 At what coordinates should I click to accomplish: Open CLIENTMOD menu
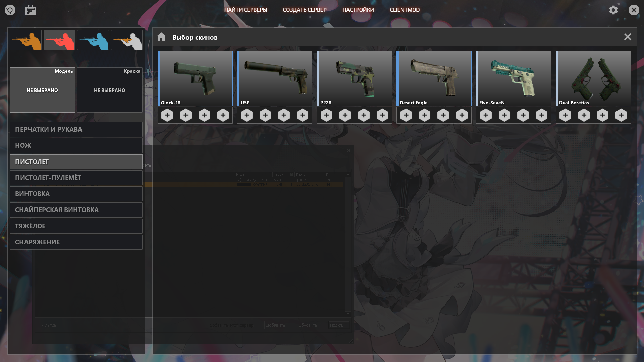[x=405, y=10]
